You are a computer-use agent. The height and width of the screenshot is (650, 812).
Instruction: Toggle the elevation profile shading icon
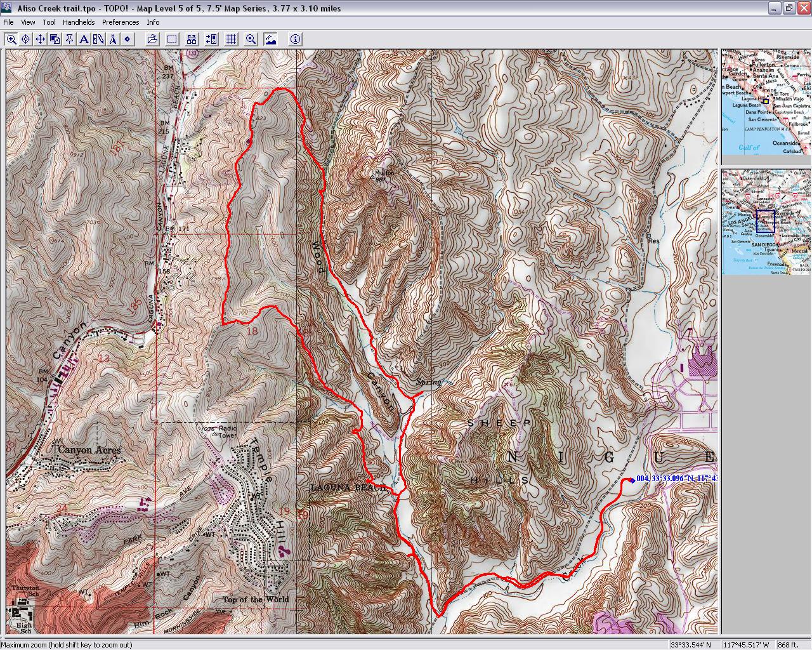pos(271,39)
